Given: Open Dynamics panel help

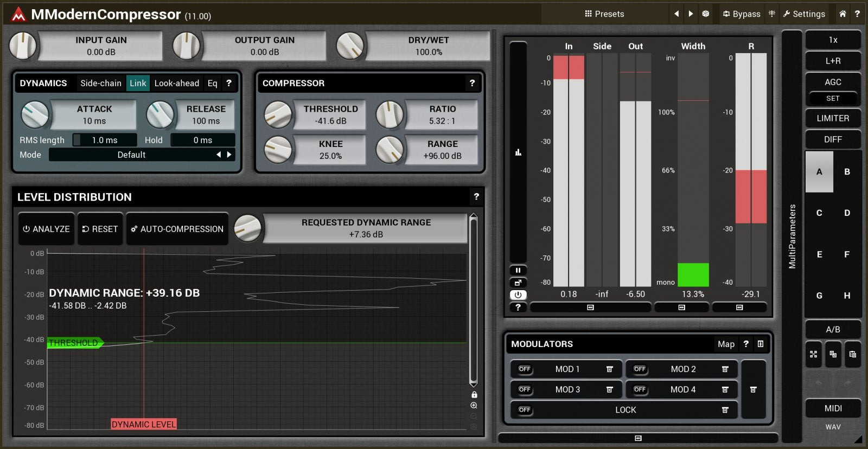Looking at the screenshot, I should click(x=229, y=83).
